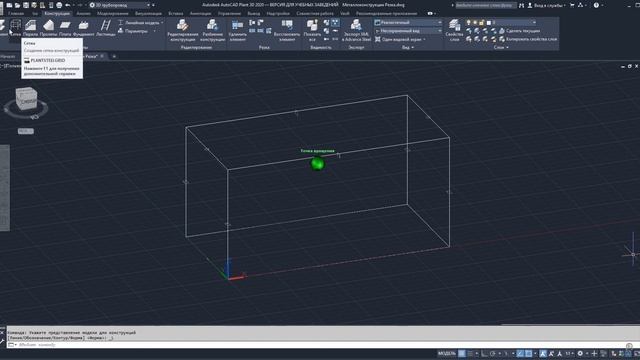640x360 pixels.
Task: Click the Plot/print icon in quick access toolbar
Action: click(59, 5)
